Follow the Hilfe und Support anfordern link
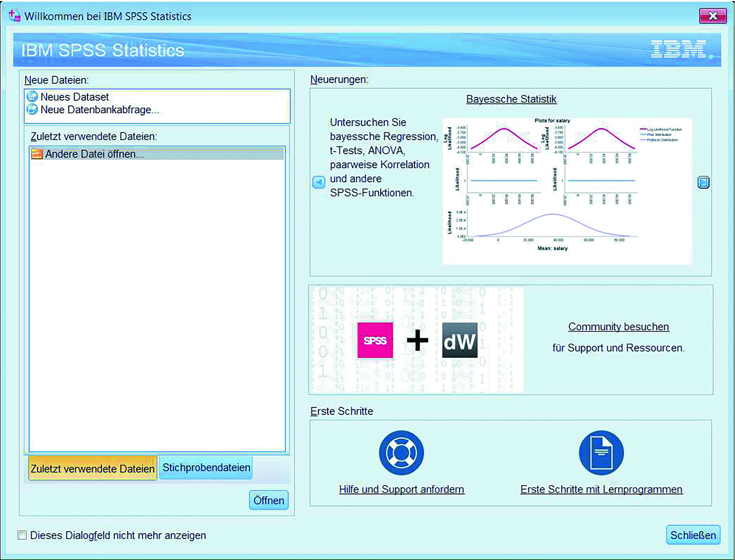Screen dimensions: 735x560 [x=402, y=489]
